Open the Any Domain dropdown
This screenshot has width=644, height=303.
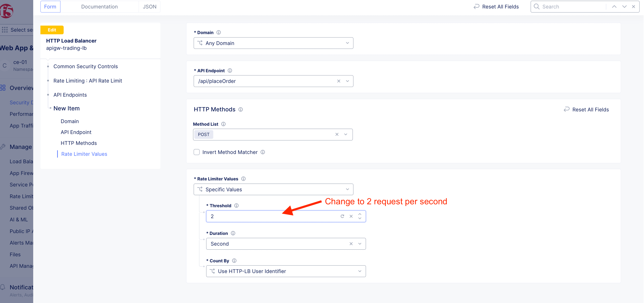(273, 43)
